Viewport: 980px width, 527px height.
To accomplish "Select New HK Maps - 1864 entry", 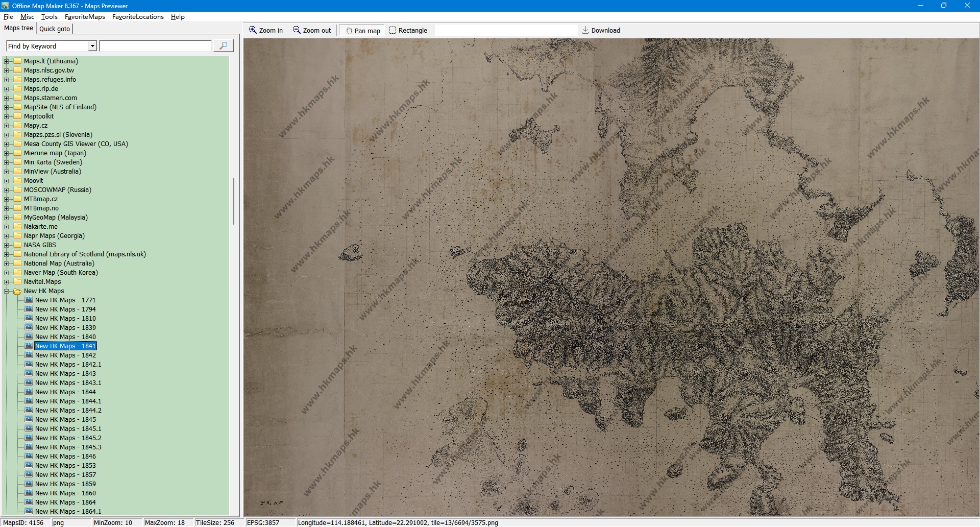I will point(65,502).
